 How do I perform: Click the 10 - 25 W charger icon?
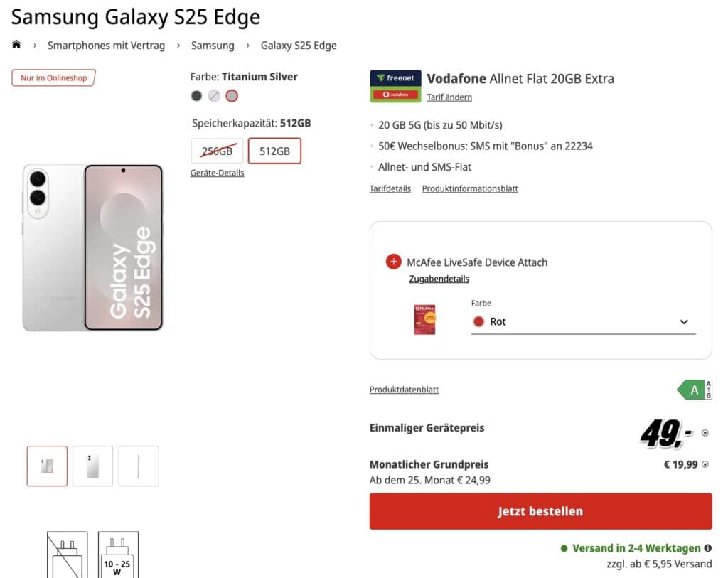[118, 556]
